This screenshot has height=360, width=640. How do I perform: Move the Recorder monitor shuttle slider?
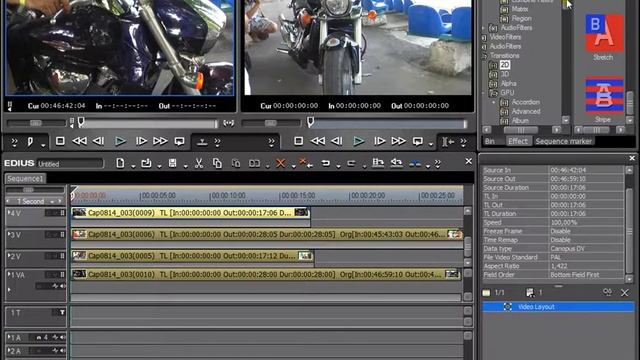click(270, 123)
